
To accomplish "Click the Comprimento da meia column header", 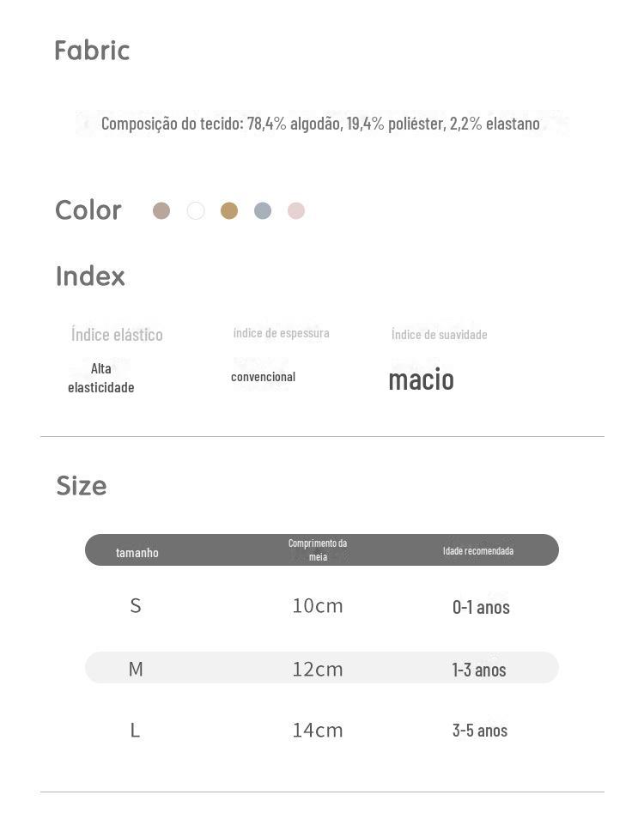I will click(318, 549).
